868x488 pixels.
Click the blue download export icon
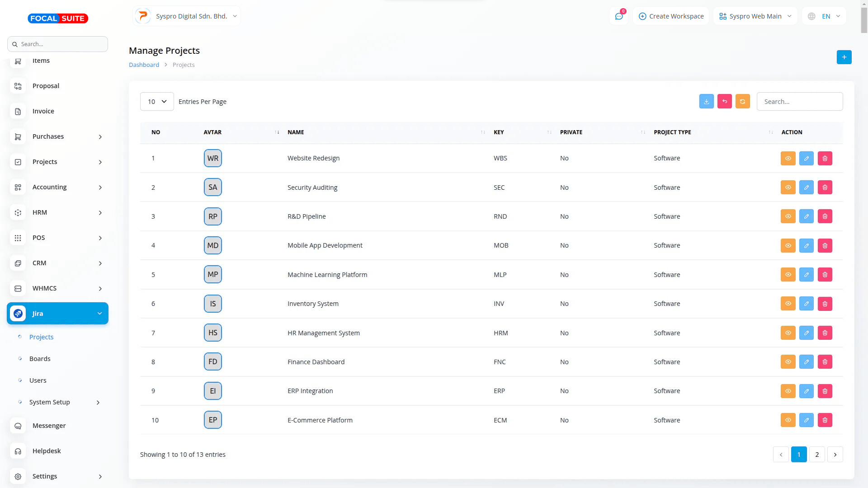coord(706,101)
